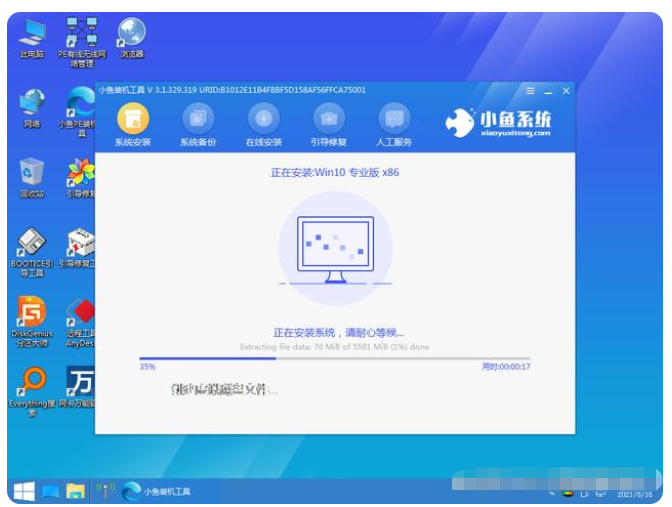Click 小鱼装机工具 taskbar button
The image size is (672, 507).
tap(156, 491)
